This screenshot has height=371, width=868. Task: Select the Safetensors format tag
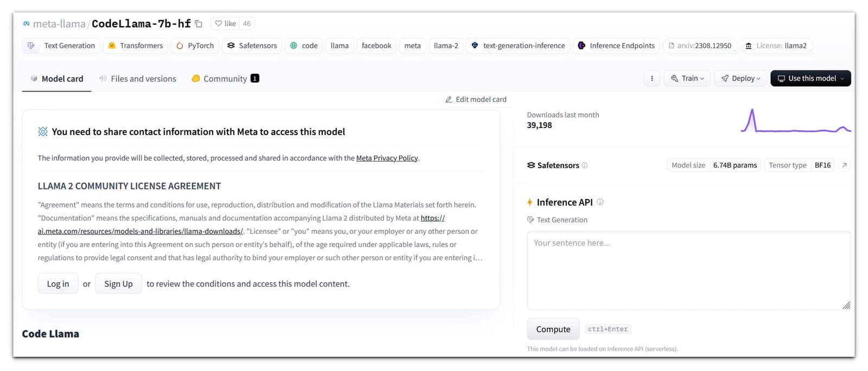(x=251, y=46)
